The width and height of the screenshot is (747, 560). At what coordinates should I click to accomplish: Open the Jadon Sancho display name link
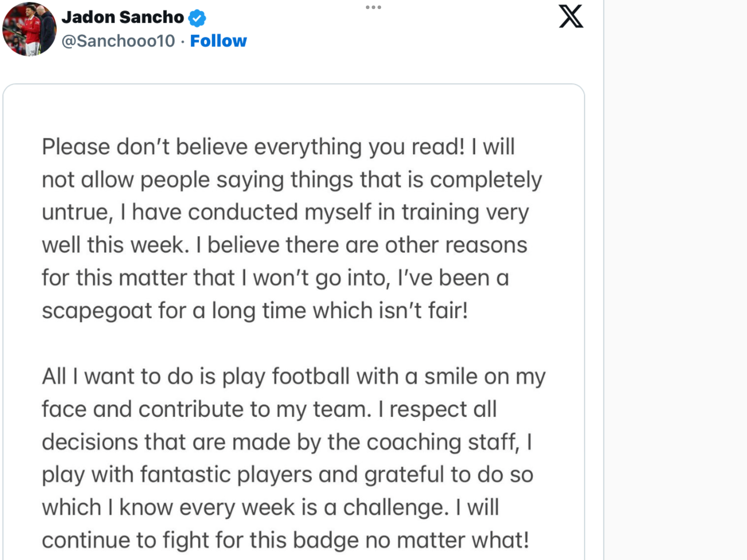(x=123, y=17)
